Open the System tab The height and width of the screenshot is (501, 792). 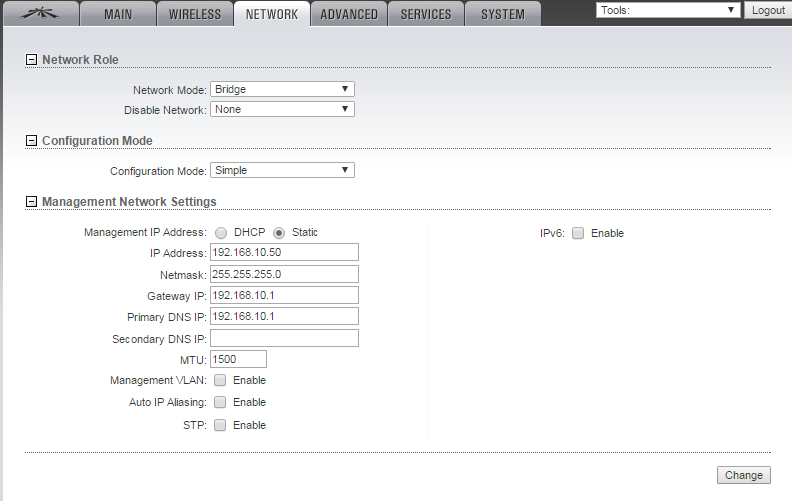tap(503, 14)
